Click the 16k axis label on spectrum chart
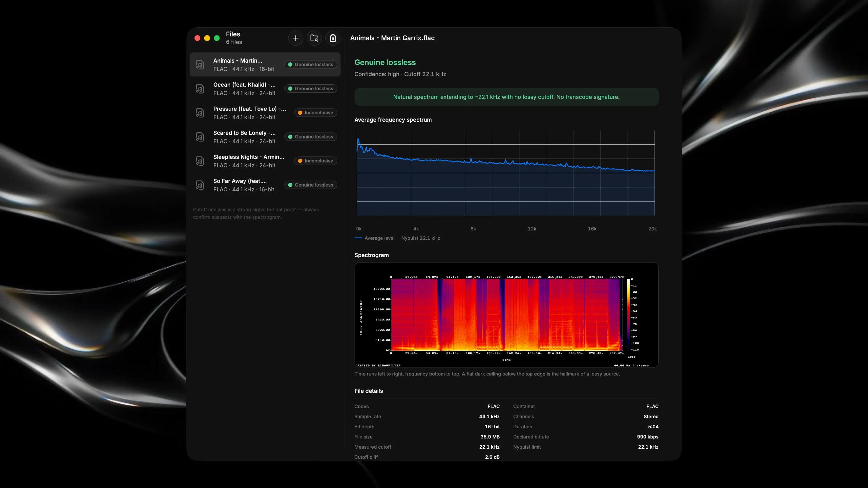Image resolution: width=868 pixels, height=488 pixels. click(x=592, y=229)
